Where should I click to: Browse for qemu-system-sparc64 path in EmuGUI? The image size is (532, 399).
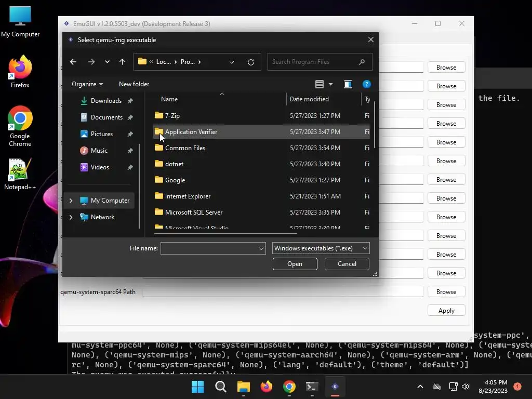pyautogui.click(x=446, y=292)
